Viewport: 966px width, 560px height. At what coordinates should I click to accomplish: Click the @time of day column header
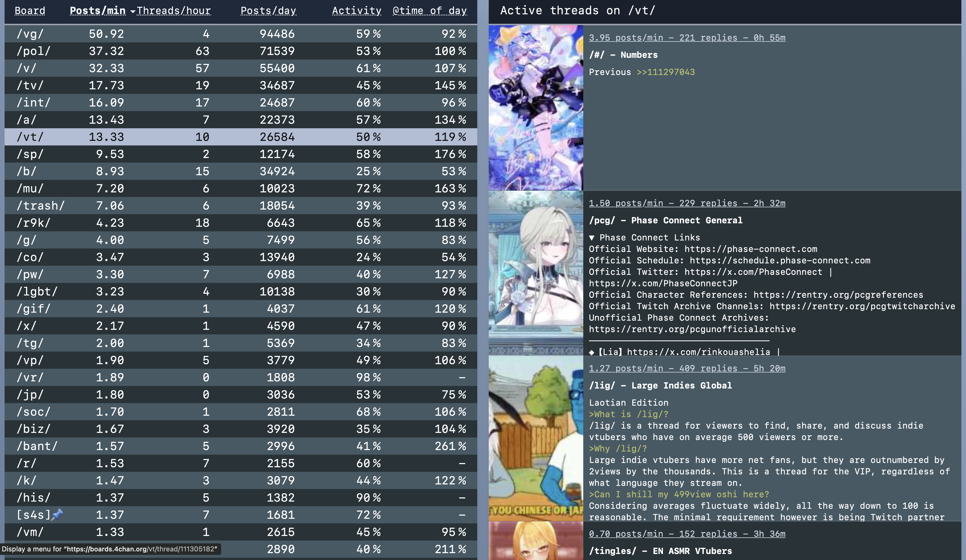point(429,11)
